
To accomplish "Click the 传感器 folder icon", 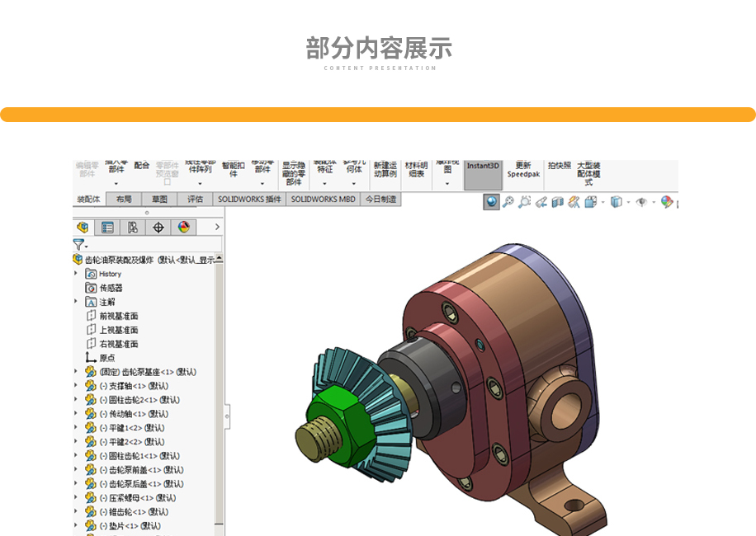I will 91,288.
